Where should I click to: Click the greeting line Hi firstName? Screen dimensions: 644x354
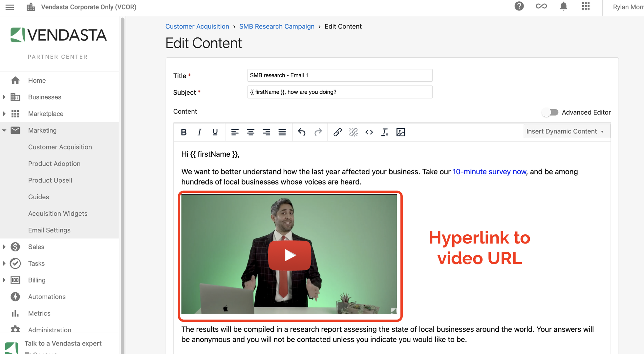(210, 154)
